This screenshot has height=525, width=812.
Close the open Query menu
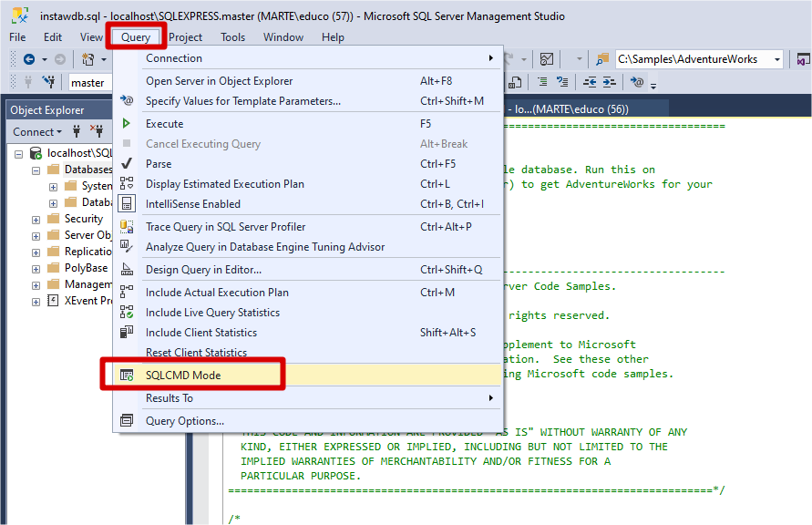click(x=136, y=37)
